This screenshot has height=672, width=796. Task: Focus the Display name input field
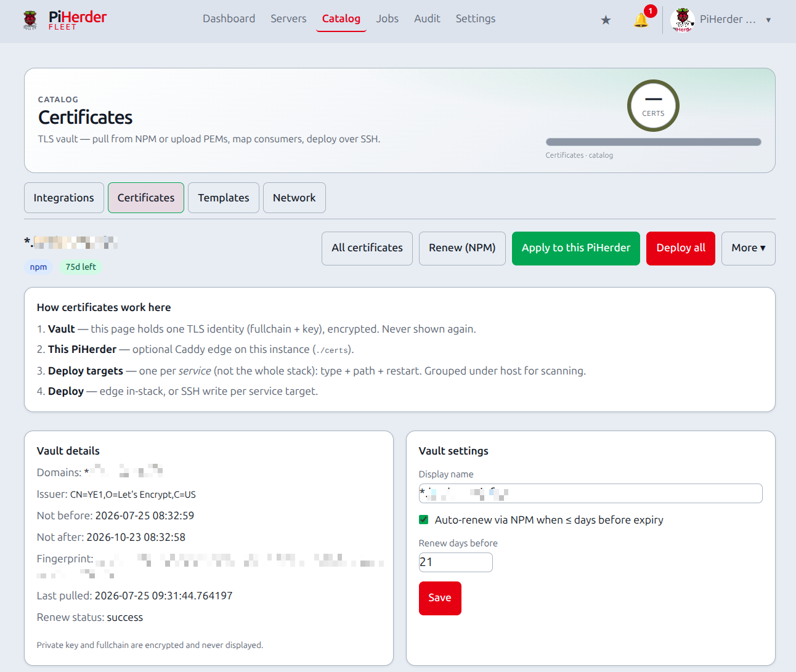(x=591, y=493)
